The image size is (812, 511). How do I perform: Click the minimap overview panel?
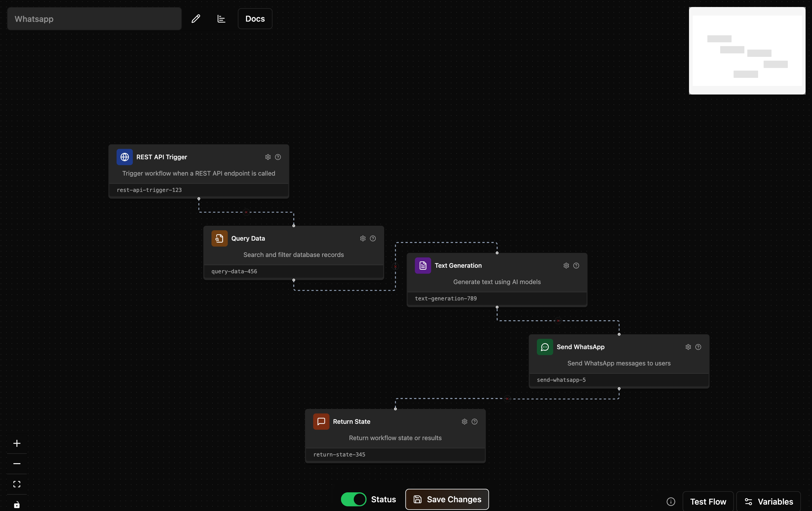(x=747, y=51)
